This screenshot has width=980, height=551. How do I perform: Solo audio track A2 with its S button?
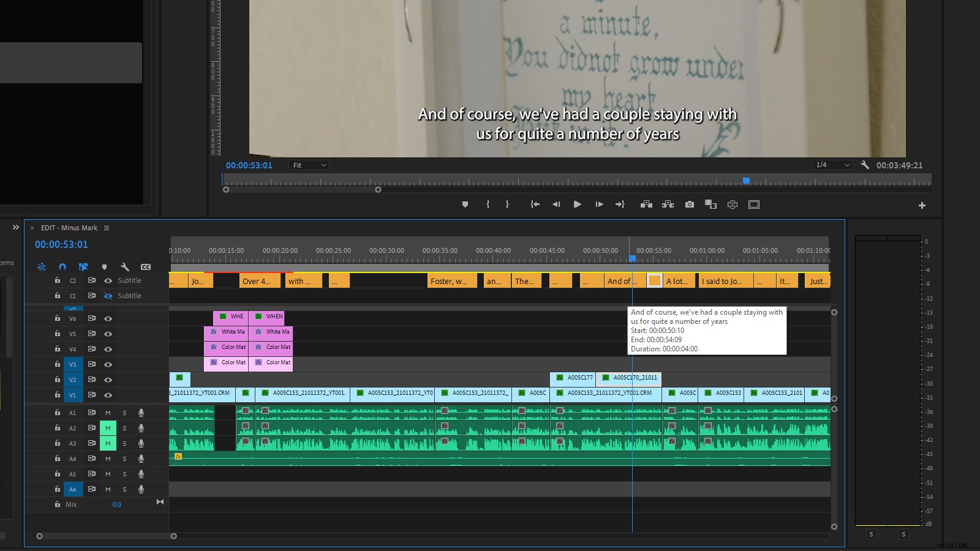(124, 428)
